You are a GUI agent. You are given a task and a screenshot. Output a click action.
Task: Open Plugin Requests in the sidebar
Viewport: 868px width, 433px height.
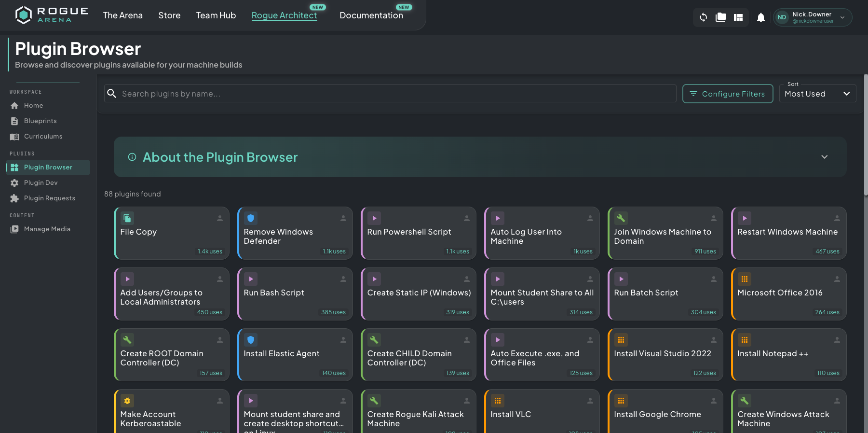click(48, 198)
